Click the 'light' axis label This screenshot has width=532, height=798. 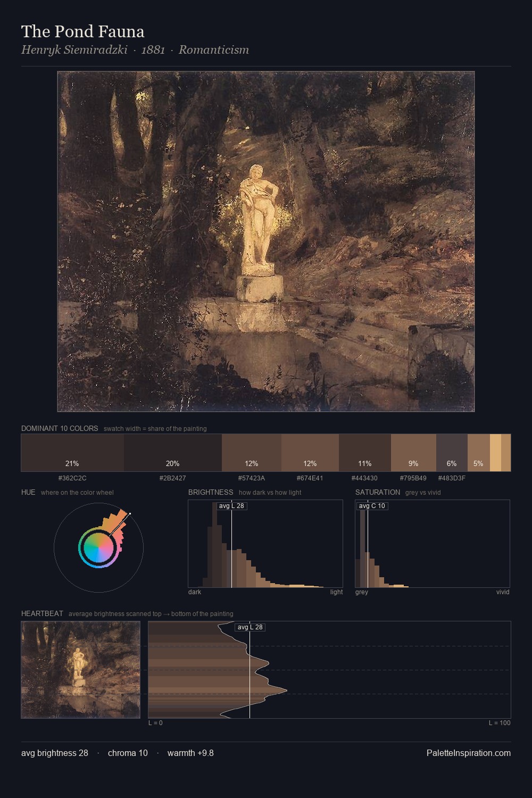[x=337, y=592]
